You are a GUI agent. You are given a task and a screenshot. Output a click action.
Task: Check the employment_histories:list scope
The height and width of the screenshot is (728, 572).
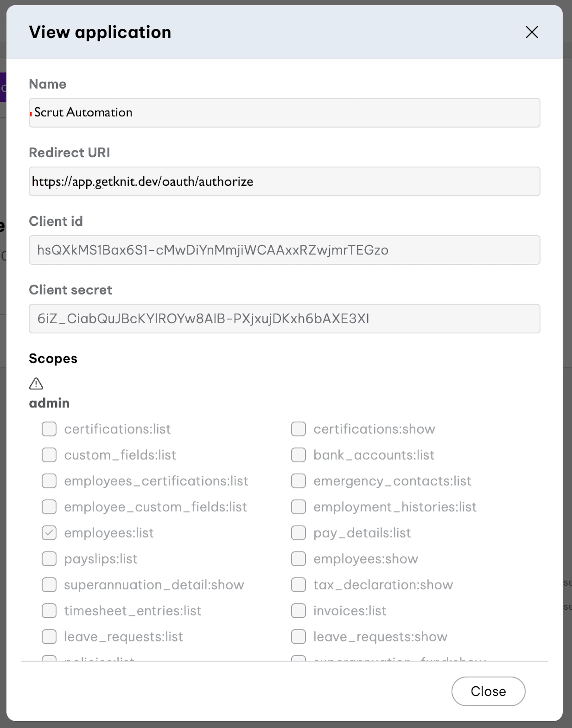coord(298,507)
